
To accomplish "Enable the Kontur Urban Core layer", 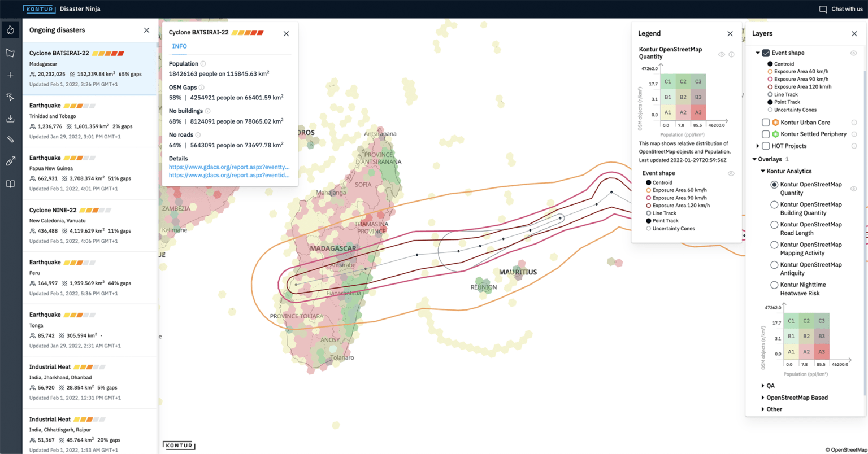I will point(766,122).
